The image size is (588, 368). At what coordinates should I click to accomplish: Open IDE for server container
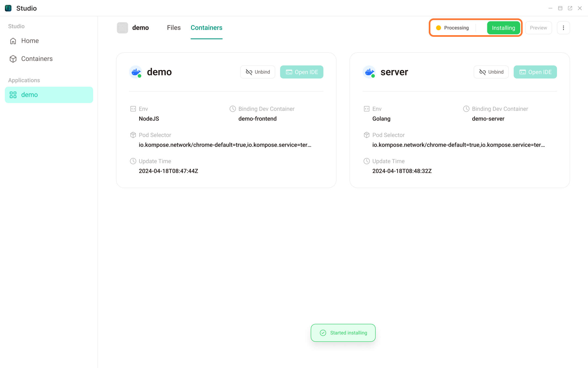[535, 72]
